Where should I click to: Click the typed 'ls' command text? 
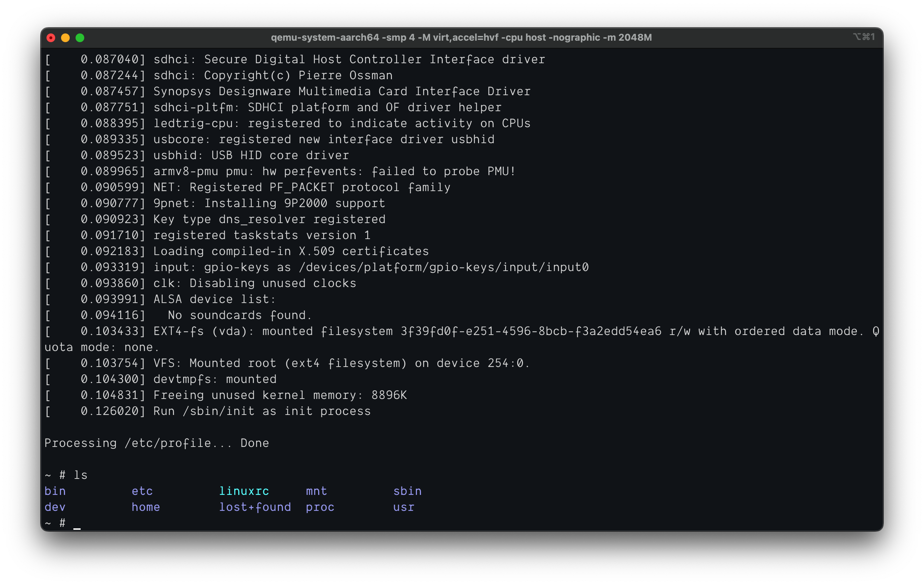[x=81, y=475]
